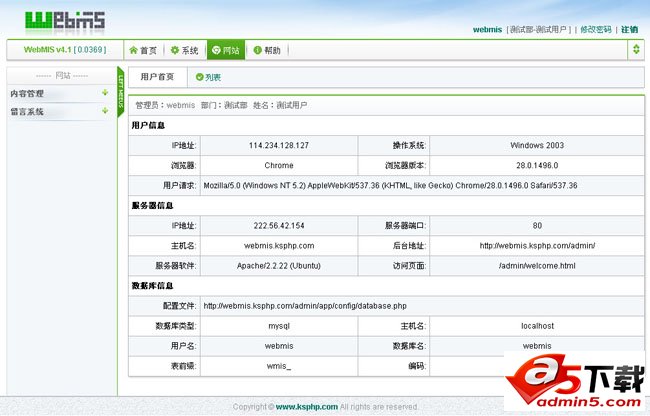Click the Mozilla/5.0 user agent string
This screenshot has height=416, width=650.
click(x=390, y=186)
